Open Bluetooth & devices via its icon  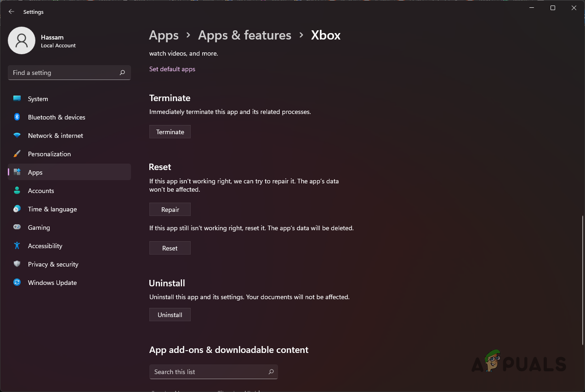(x=17, y=117)
